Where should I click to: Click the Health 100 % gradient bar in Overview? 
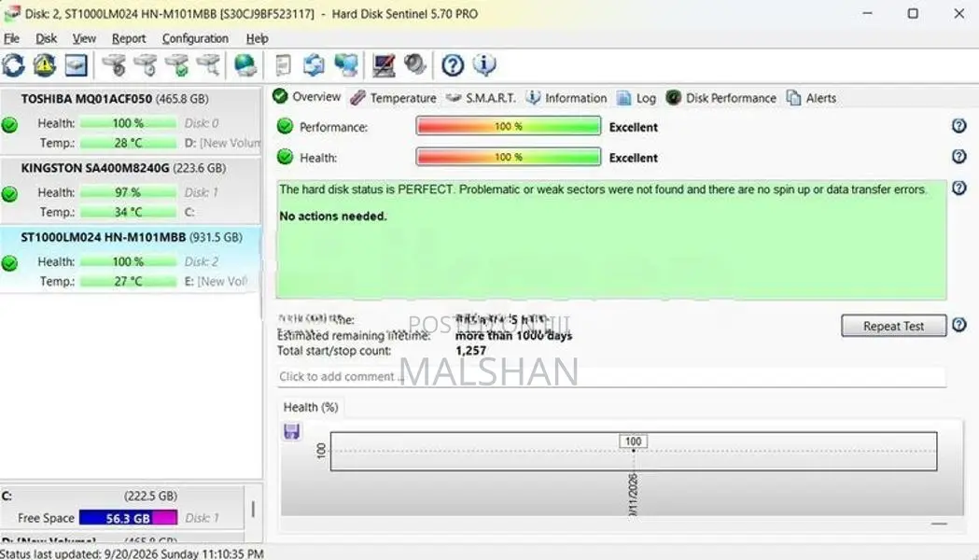[509, 157]
